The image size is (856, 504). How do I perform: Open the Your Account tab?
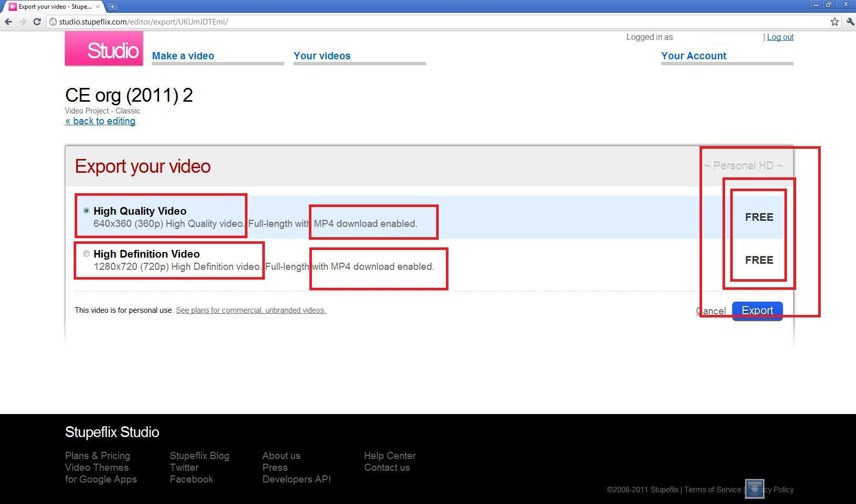[x=693, y=56]
